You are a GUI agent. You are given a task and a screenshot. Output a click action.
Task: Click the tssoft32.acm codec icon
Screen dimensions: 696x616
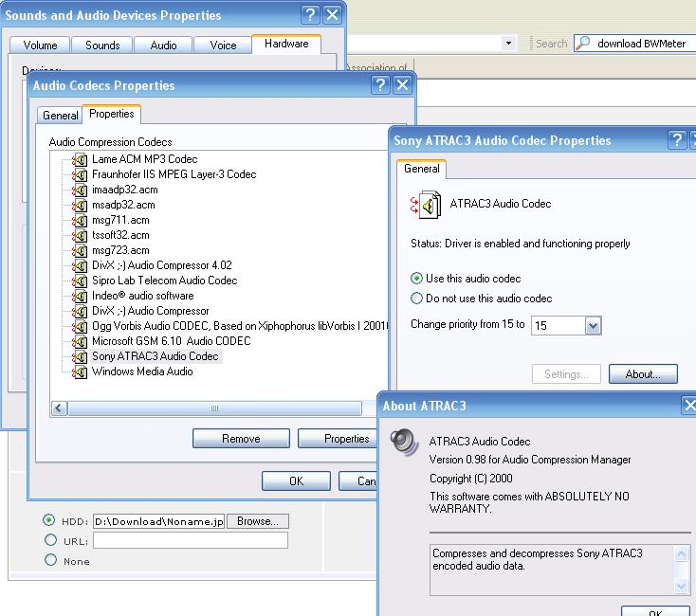pyautogui.click(x=80, y=235)
